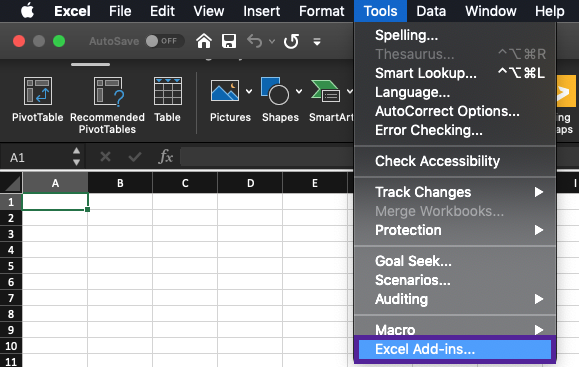Click the Insert Function fx icon
Screen dimensions: 579x367
[165, 157]
